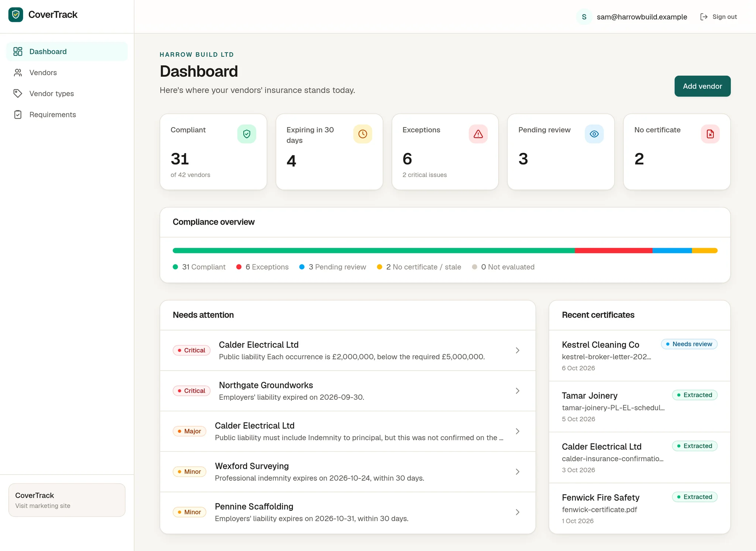The image size is (756, 551).
Task: Click the warning triangle icon on Exceptions card
Action: [x=478, y=134]
